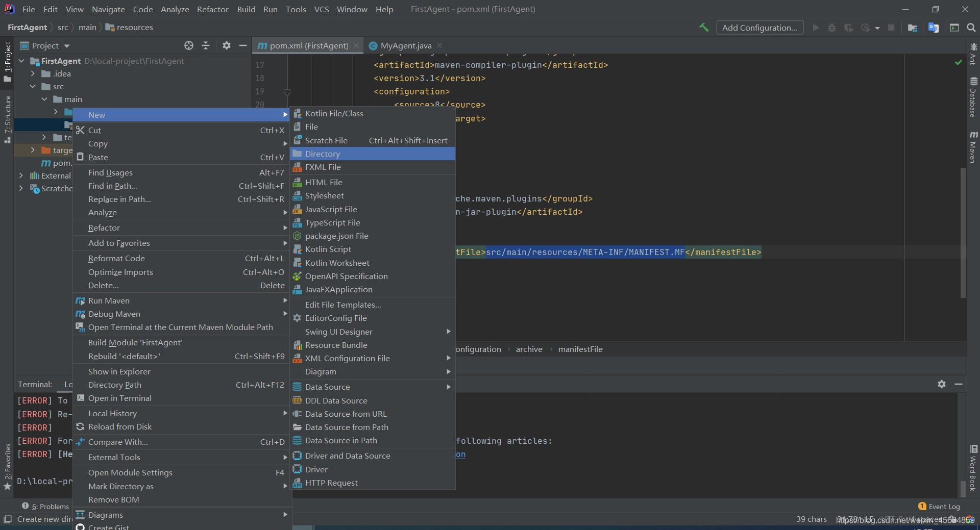Click the manifestFile breadcrumb in editor
This screenshot has width=980, height=530.
580,349
